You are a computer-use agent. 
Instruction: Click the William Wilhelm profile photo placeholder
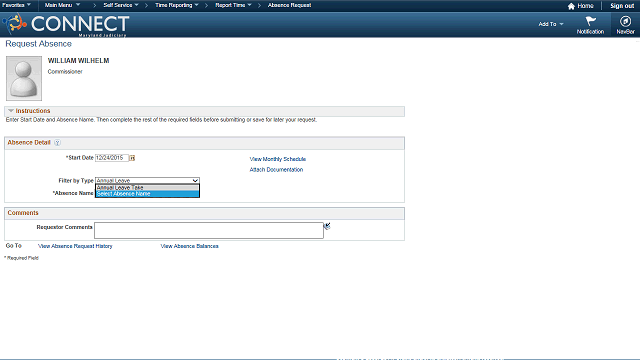pos(24,78)
